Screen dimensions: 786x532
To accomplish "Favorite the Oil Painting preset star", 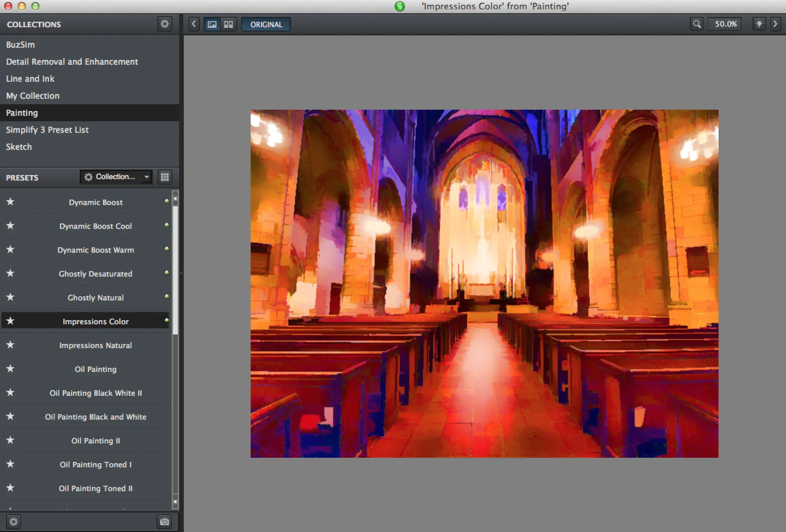I will pos(10,369).
